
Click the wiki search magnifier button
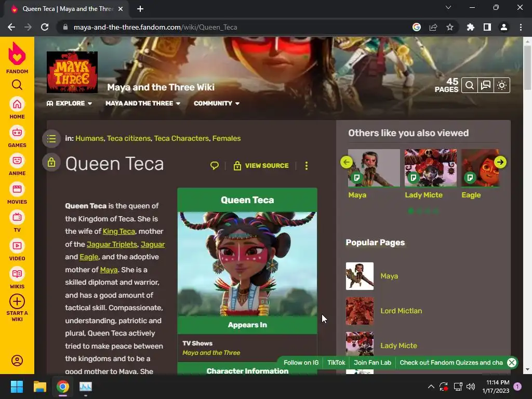(x=470, y=85)
